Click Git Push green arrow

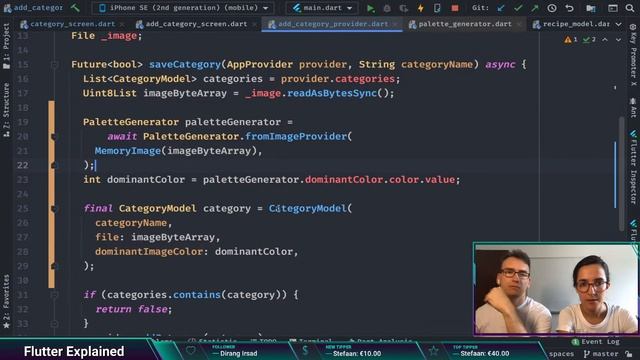[x=535, y=8]
